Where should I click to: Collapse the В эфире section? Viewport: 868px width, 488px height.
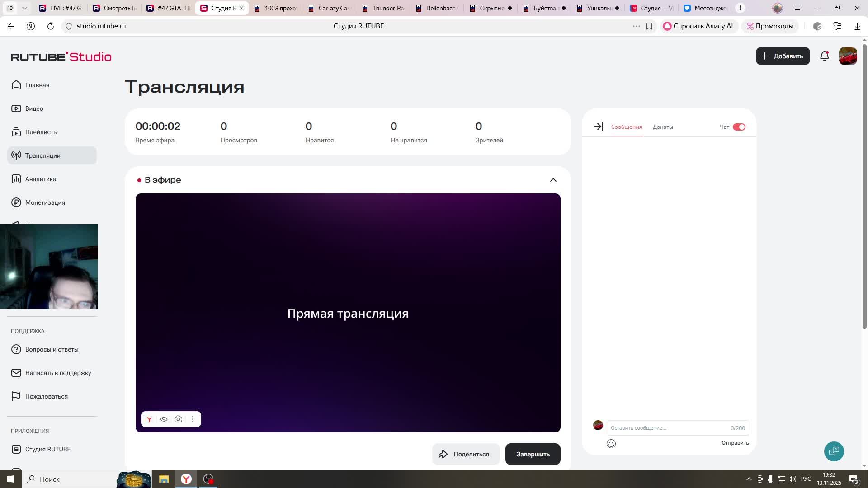(x=553, y=180)
